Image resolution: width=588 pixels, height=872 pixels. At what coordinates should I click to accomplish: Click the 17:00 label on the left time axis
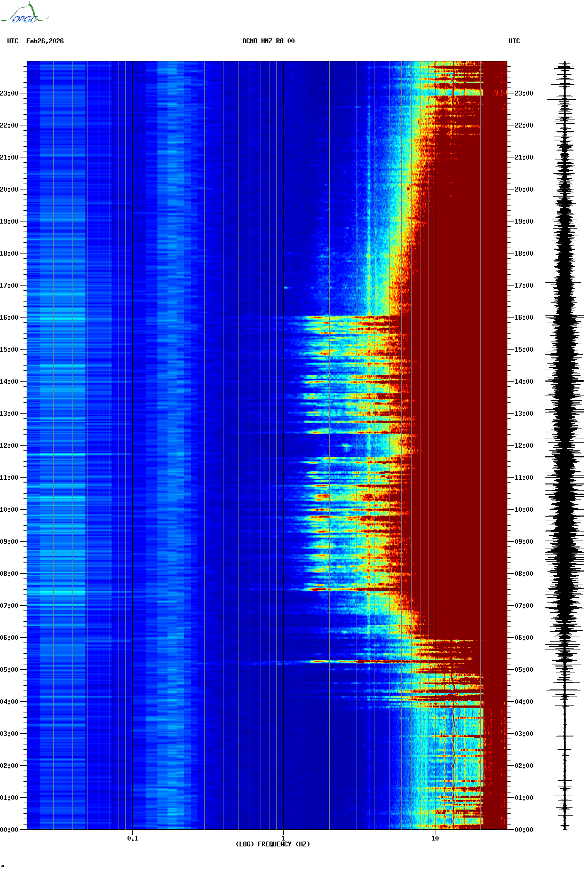pyautogui.click(x=9, y=286)
